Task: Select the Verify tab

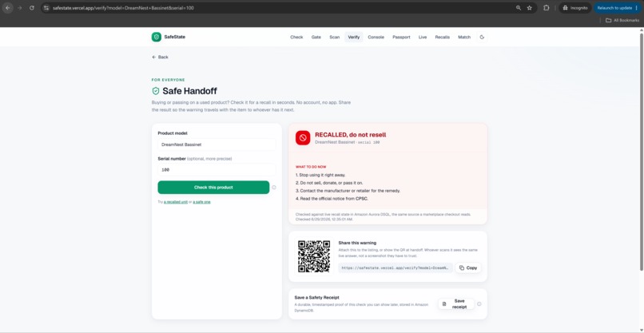Action: coord(354,37)
